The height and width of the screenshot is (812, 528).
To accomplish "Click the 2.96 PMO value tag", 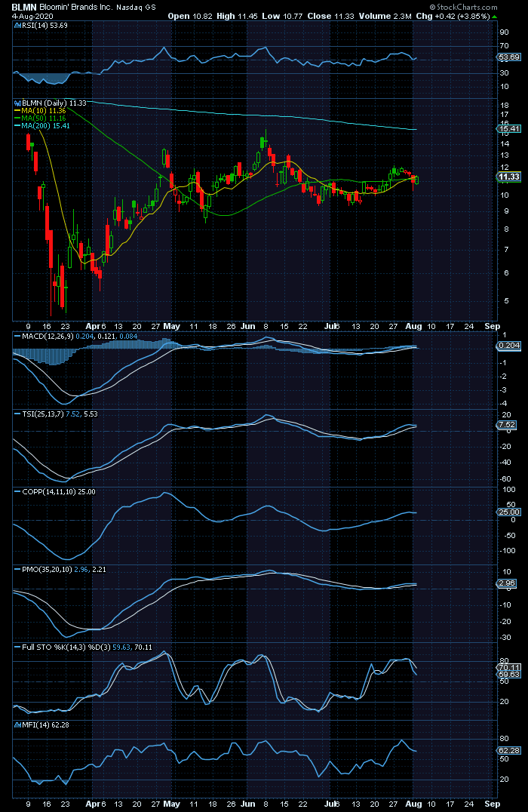I will pos(508,583).
